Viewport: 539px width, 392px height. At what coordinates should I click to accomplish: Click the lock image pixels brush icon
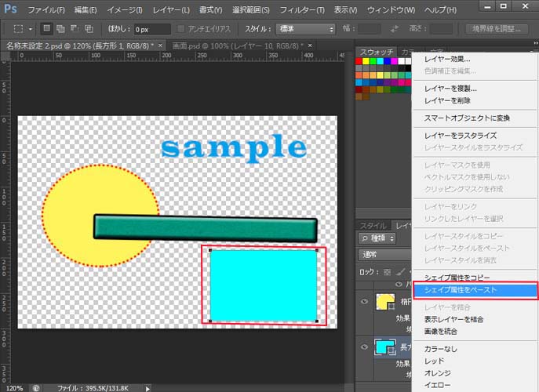(400, 272)
